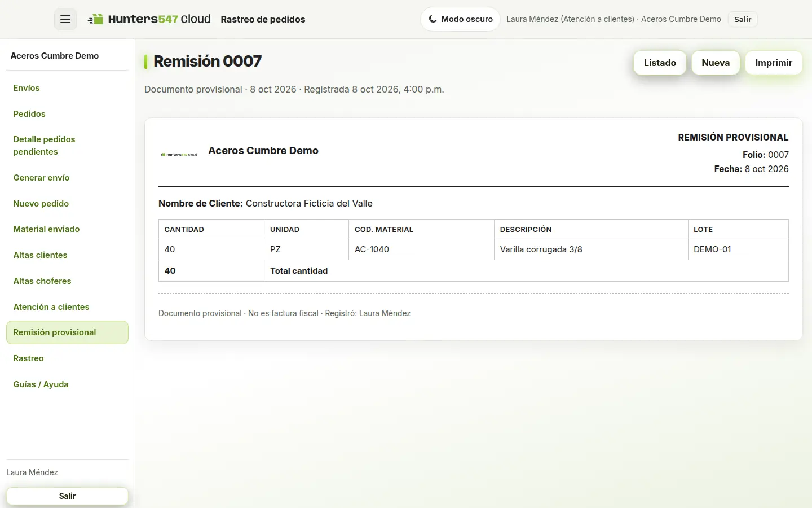812x508 pixels.
Task: Click the Total cantidad row label
Action: pyautogui.click(x=299, y=271)
